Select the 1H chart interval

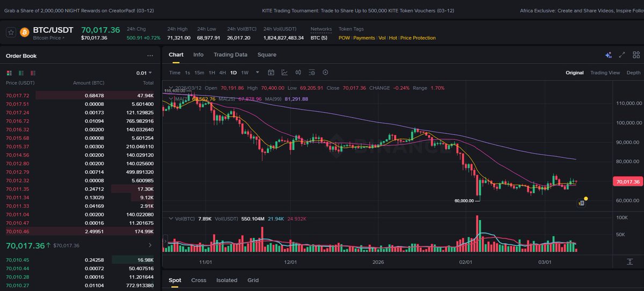(212, 72)
